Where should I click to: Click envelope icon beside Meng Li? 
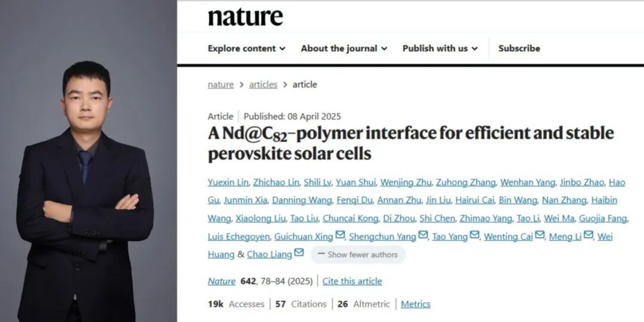588,236
